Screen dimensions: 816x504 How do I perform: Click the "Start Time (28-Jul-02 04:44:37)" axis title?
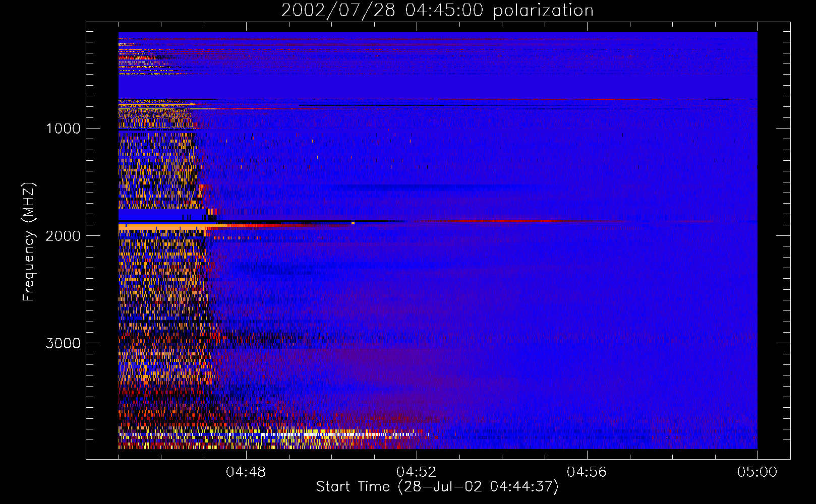point(437,487)
